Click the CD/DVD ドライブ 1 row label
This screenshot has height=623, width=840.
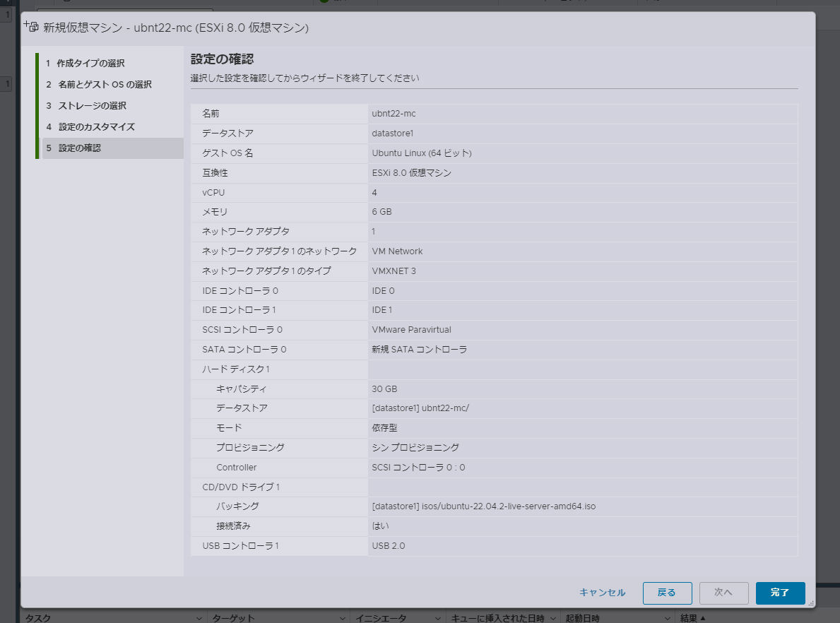(241, 487)
